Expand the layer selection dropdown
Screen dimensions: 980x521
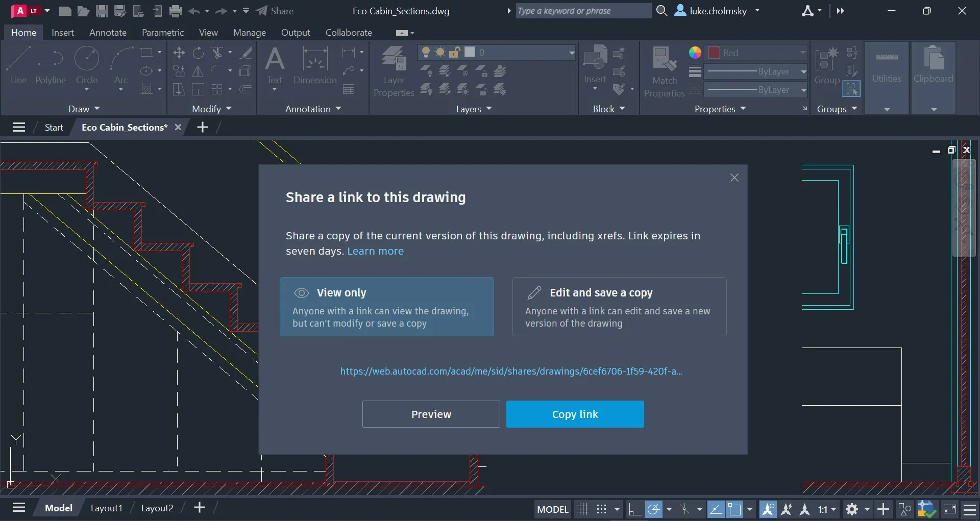[x=571, y=53]
